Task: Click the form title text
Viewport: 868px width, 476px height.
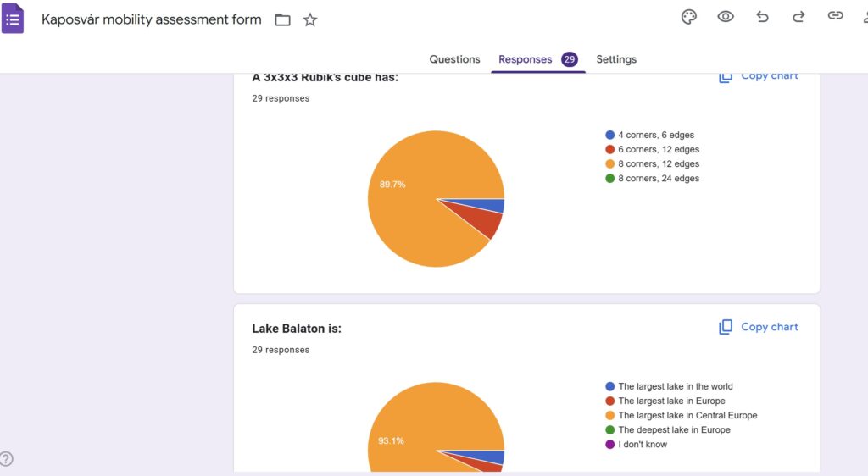Action: click(152, 19)
